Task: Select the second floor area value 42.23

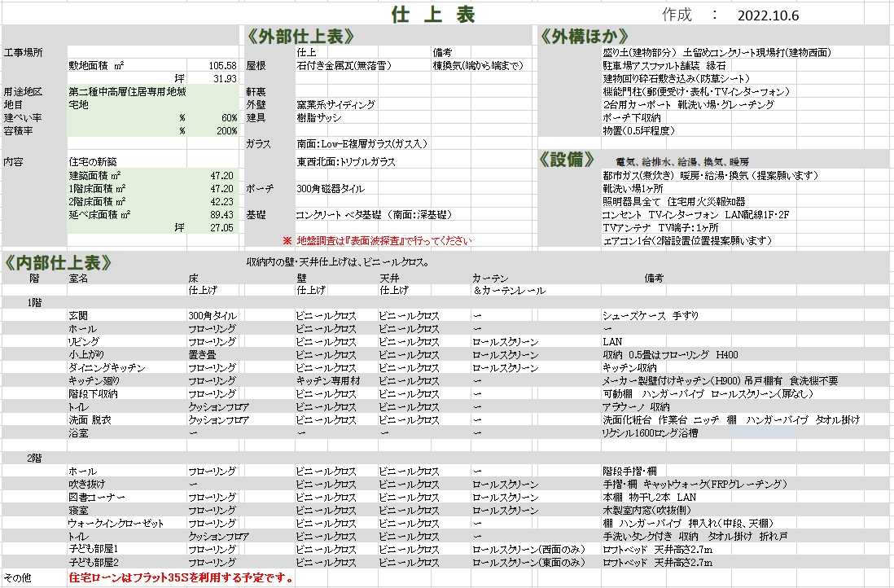Action: pos(221,202)
